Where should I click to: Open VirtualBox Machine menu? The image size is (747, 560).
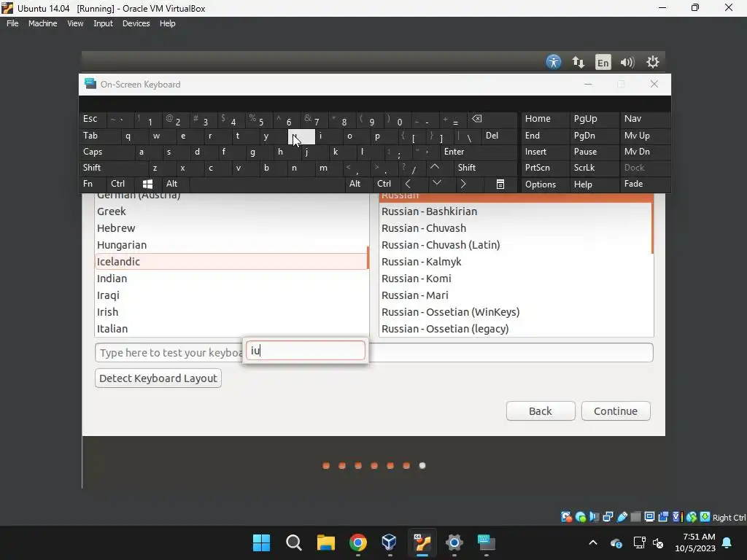tap(42, 23)
